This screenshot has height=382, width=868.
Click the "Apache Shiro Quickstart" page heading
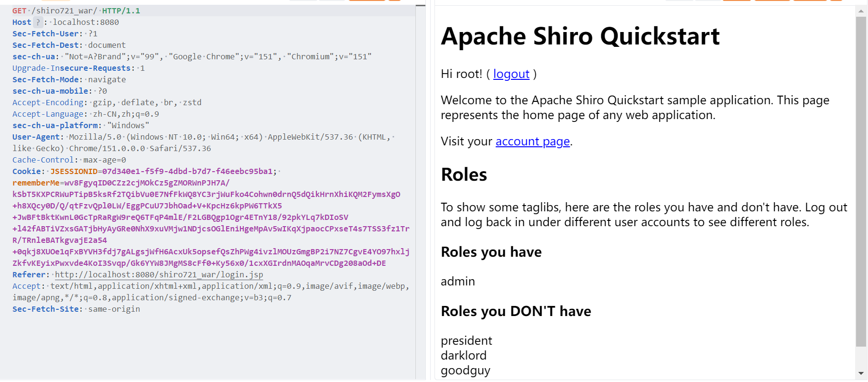click(580, 36)
